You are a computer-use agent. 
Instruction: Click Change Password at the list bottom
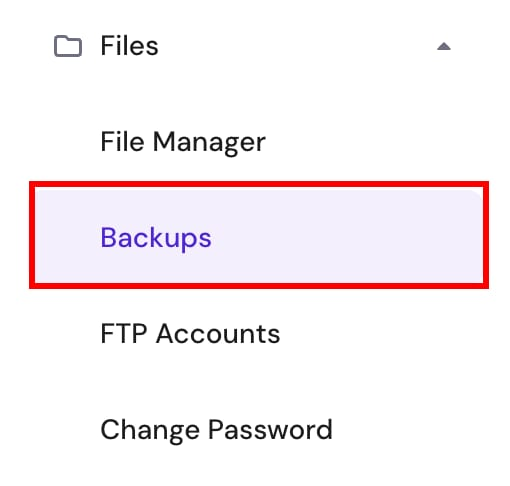click(x=216, y=430)
